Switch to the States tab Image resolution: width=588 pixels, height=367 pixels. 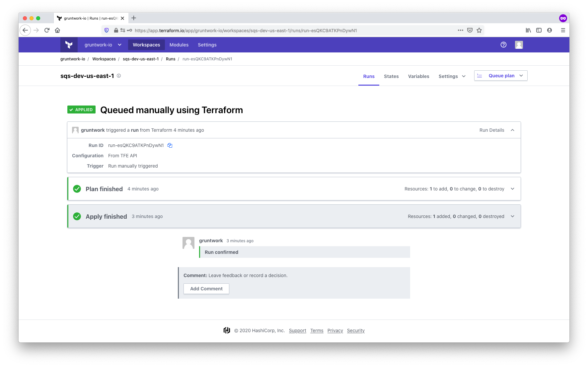[x=391, y=76]
